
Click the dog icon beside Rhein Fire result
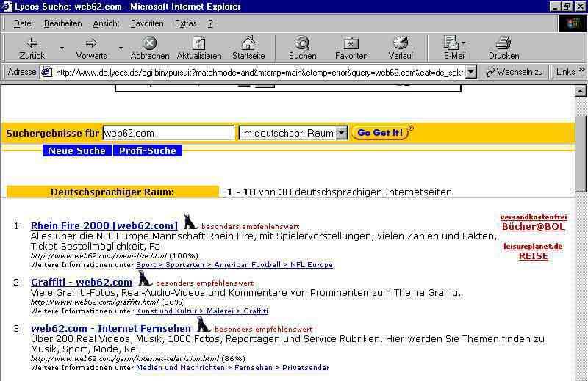click(190, 222)
